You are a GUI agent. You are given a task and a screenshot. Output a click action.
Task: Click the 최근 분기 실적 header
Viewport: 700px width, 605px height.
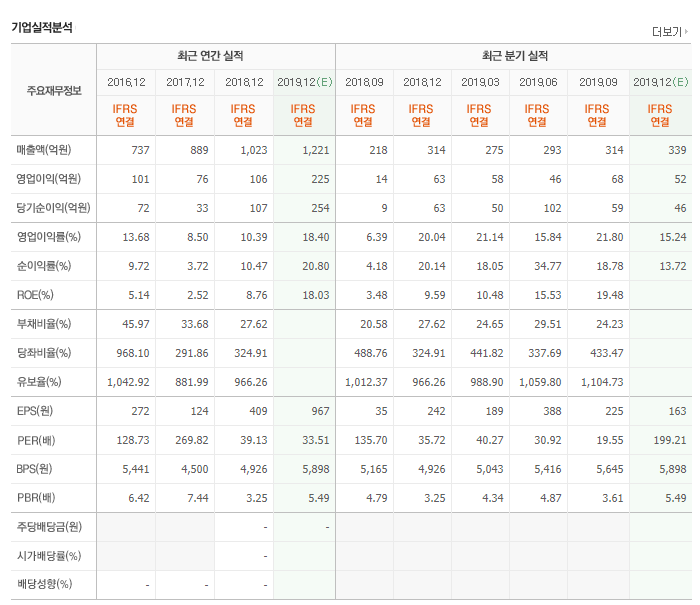click(515, 56)
